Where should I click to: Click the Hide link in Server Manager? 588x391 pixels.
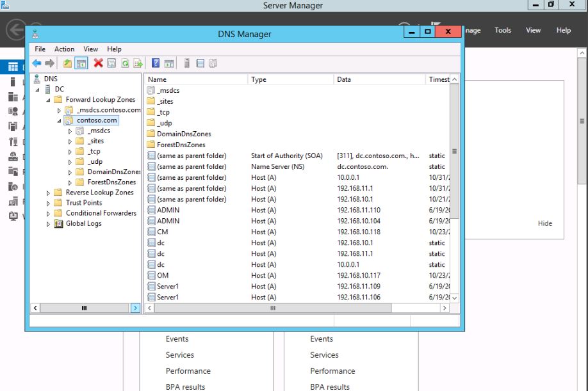(x=544, y=223)
